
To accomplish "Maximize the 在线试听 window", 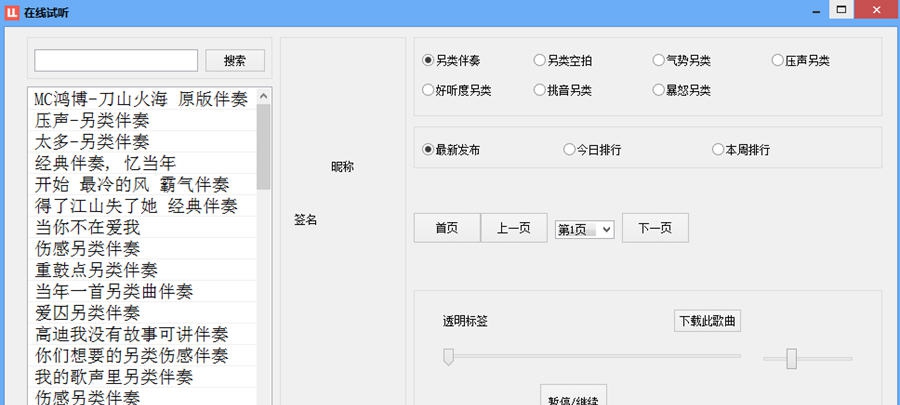I will tap(841, 9).
